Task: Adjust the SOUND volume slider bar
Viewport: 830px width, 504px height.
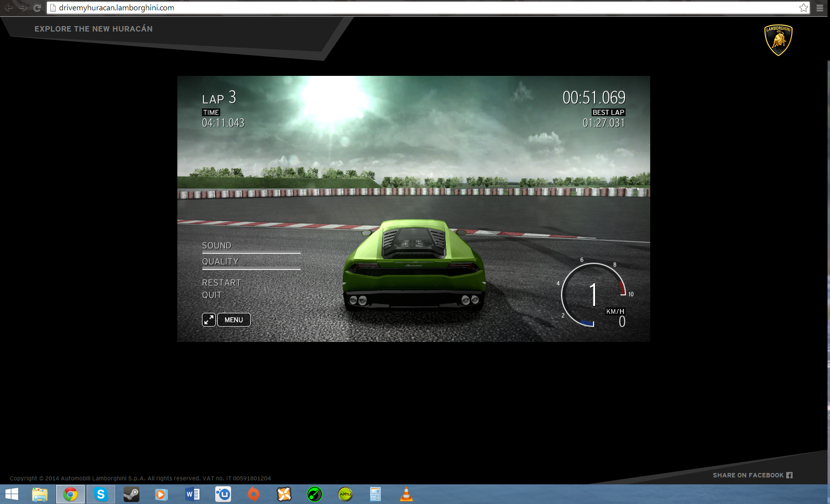Action: point(251,253)
